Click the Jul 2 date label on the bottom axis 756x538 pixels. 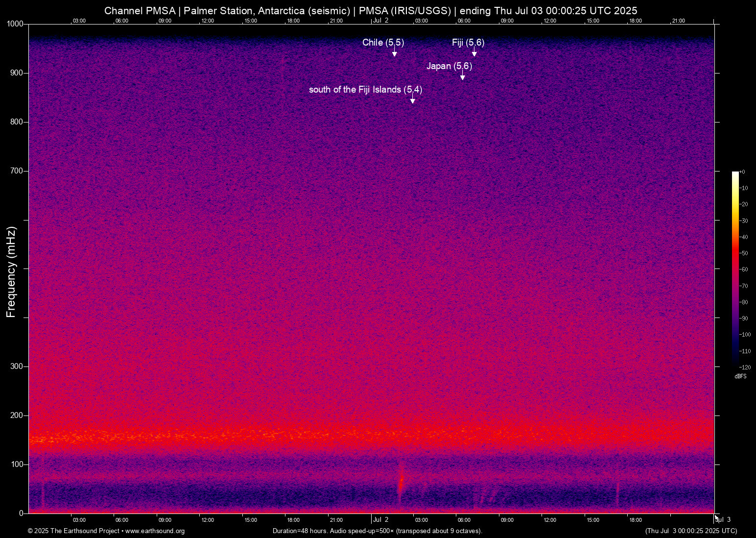coord(381,520)
